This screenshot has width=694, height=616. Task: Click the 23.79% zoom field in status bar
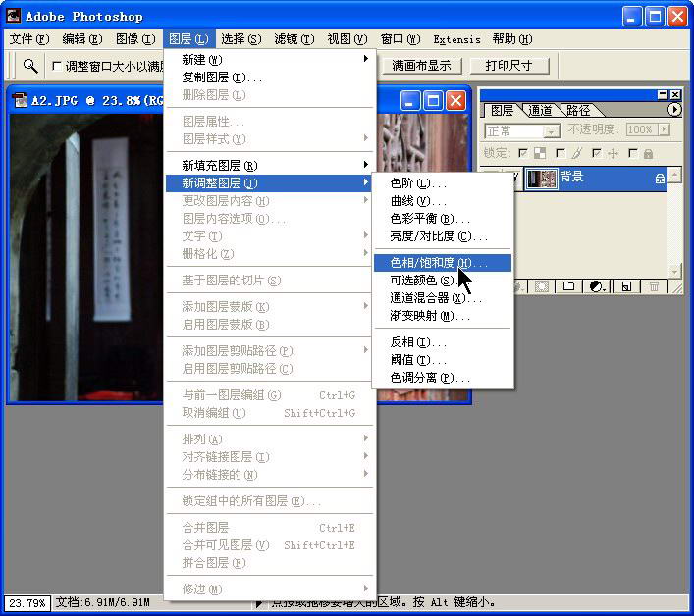pyautogui.click(x=27, y=602)
